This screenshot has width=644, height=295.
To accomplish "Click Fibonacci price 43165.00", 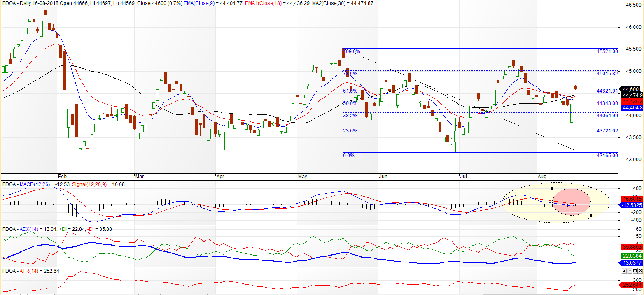I will point(607,156).
